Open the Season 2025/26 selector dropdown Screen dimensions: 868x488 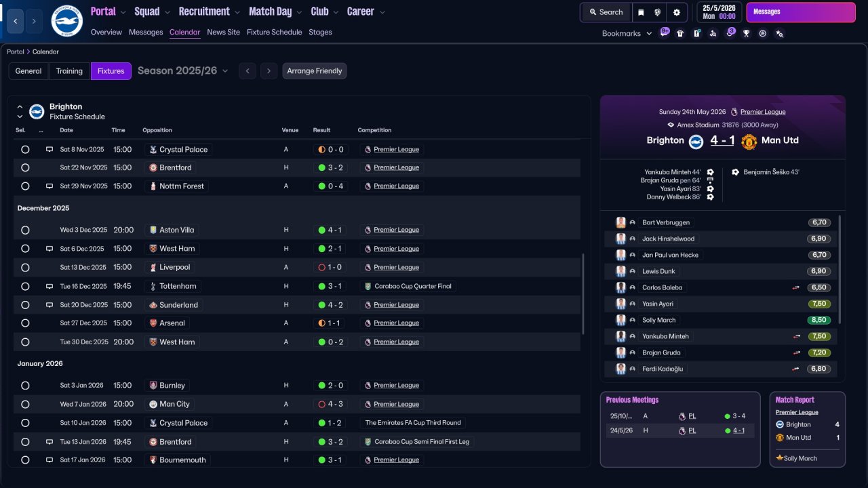point(183,70)
